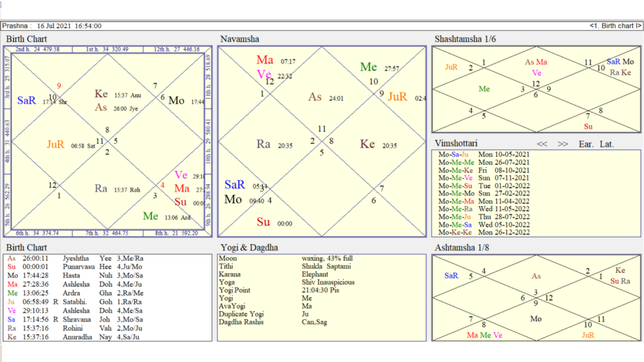
Task: Click the Tithi 'Shukla Saptami' row
Action: coord(285,266)
